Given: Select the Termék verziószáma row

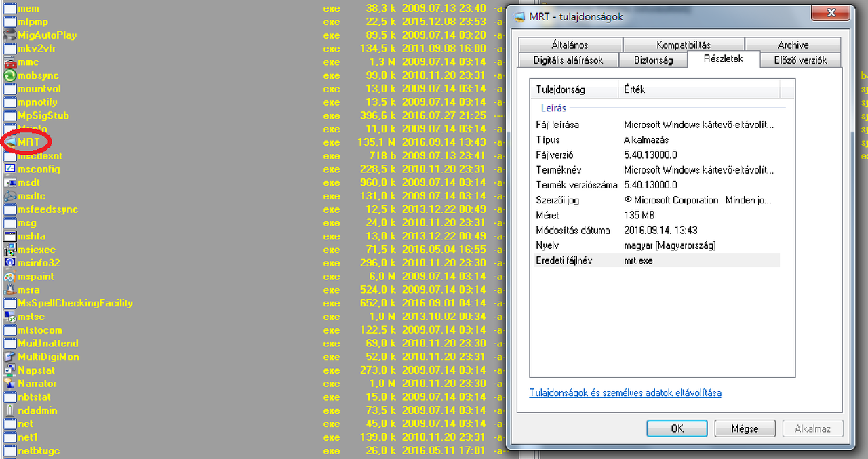Looking at the screenshot, I should point(656,185).
